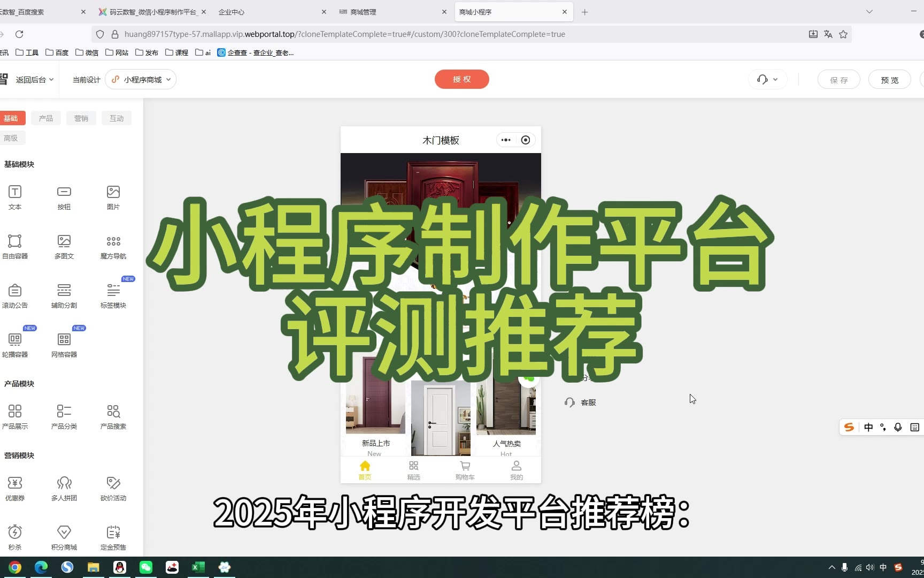Add the 定金预售 deposit presale module
The width and height of the screenshot is (924, 578).
[113, 537]
